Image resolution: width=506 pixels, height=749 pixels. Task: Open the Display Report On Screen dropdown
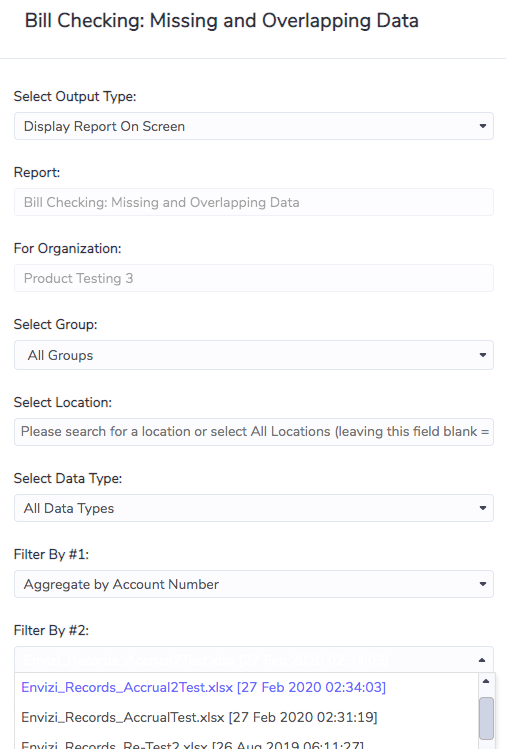click(x=254, y=126)
